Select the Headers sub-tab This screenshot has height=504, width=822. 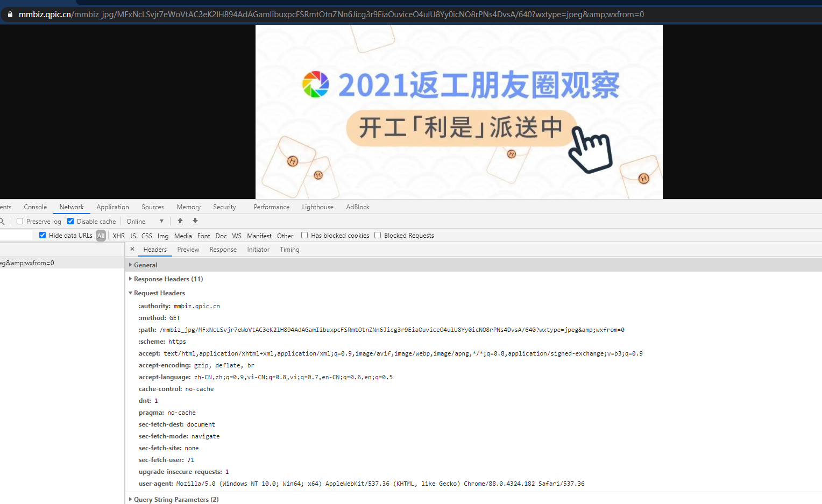(x=155, y=250)
